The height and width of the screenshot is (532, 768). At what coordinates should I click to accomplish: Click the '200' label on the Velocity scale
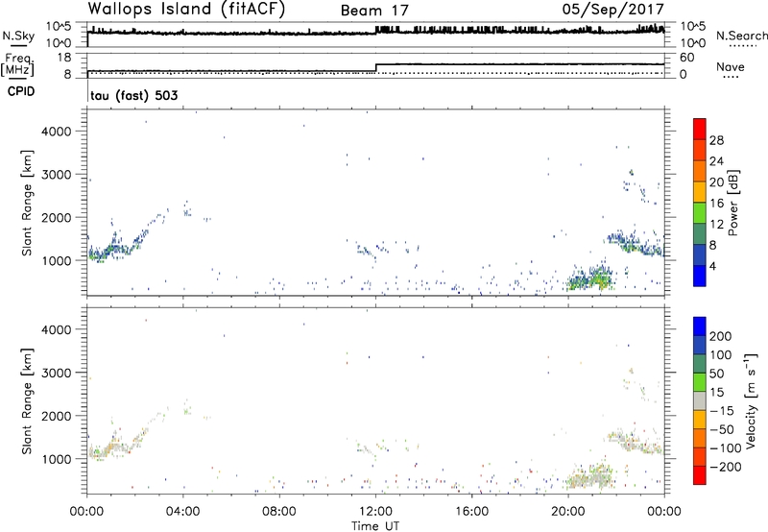click(x=721, y=336)
